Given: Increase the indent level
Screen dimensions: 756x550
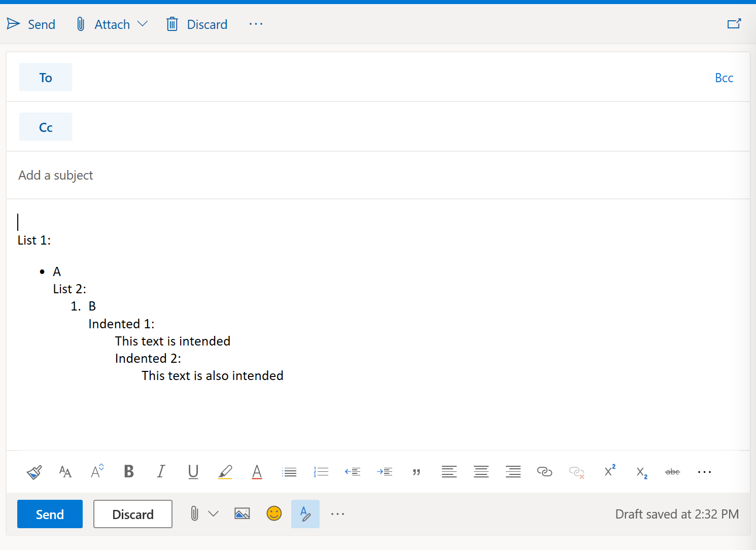Looking at the screenshot, I should pyautogui.click(x=385, y=471).
